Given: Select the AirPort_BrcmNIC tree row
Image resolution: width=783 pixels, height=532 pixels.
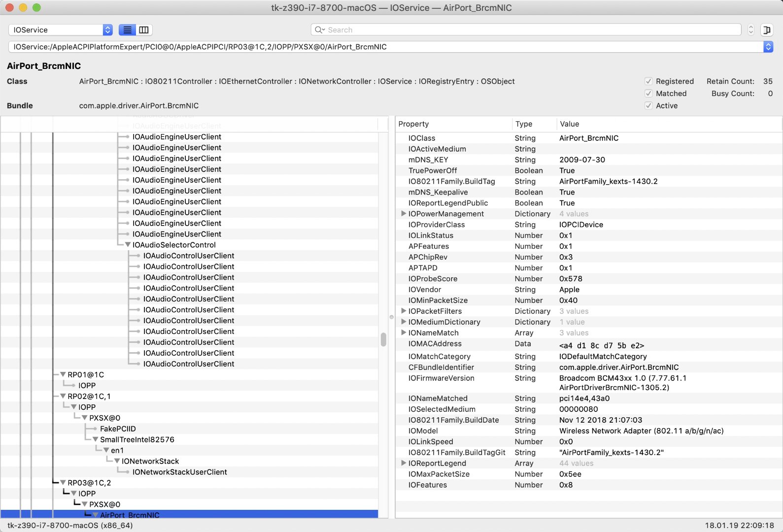Looking at the screenshot, I should click(189, 515).
